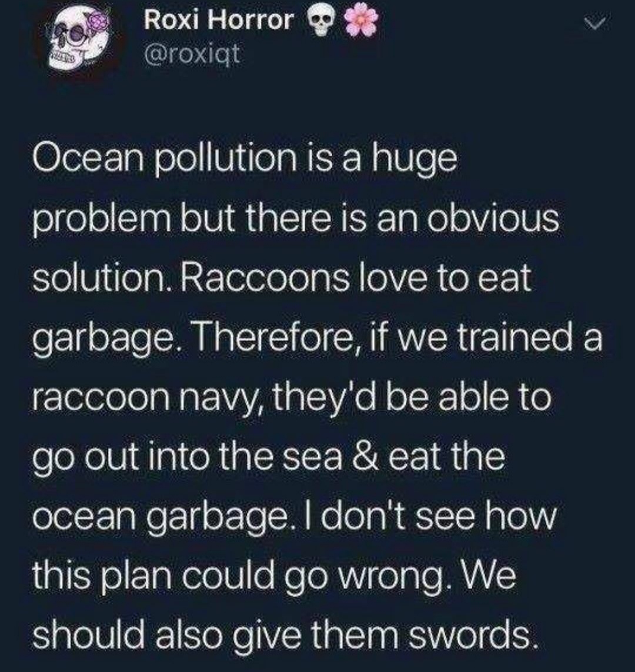Click the word 'problem' in the tweet

pyautogui.click(x=103, y=220)
